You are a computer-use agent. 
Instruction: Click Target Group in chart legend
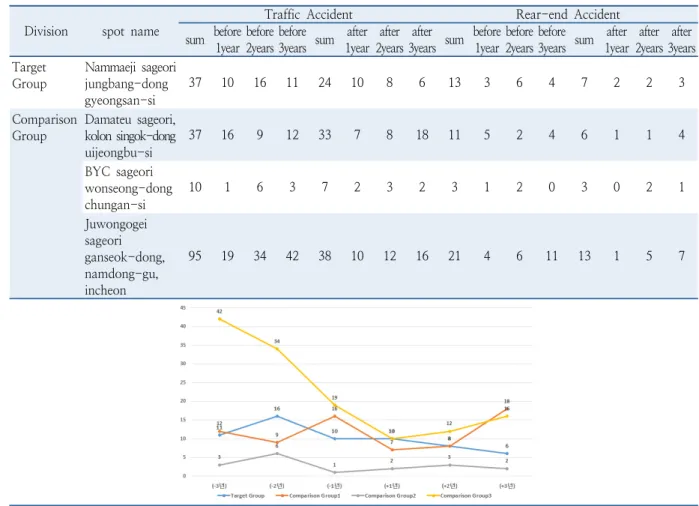[241, 496]
